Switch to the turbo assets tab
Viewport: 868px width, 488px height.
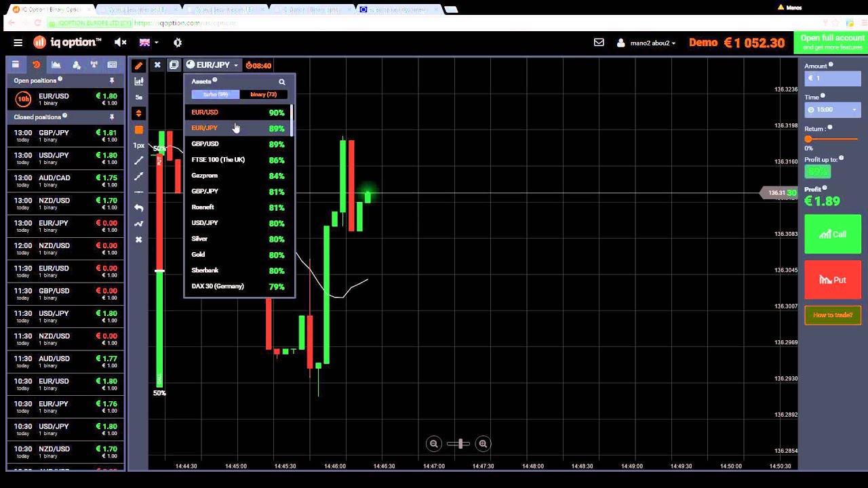215,94
